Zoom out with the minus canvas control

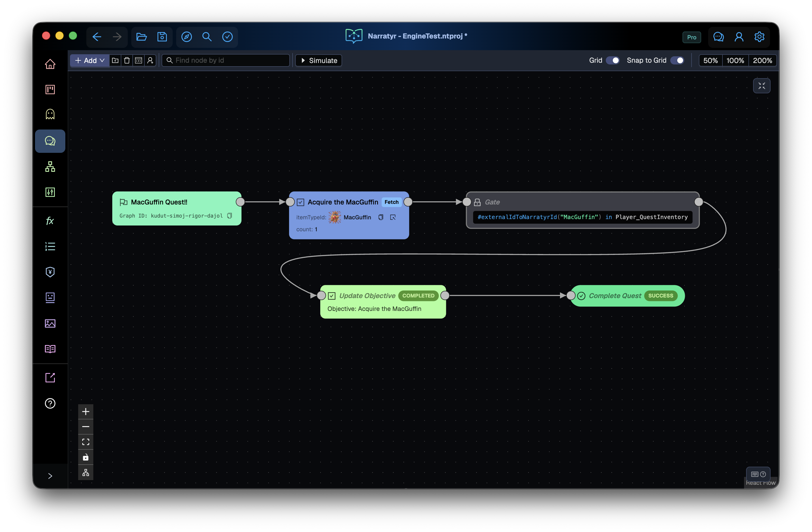(86, 427)
